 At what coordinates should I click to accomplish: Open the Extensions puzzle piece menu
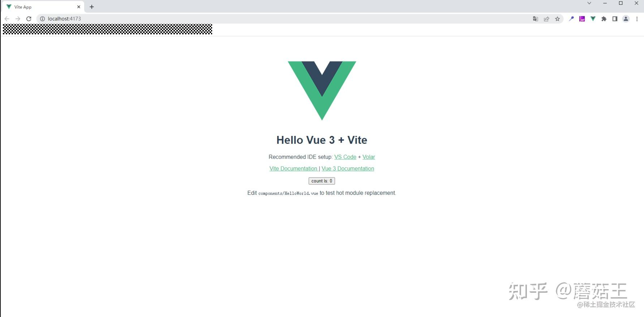click(604, 19)
